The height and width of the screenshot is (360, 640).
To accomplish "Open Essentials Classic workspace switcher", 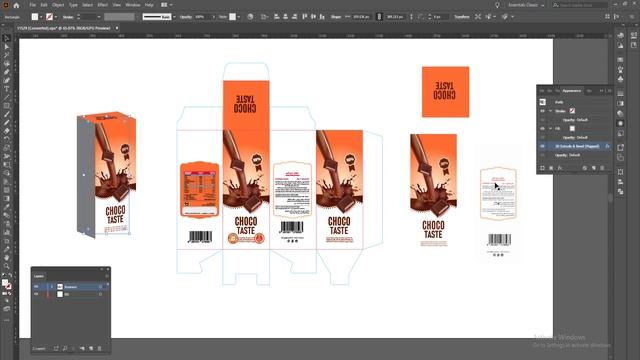I will 526,5.
